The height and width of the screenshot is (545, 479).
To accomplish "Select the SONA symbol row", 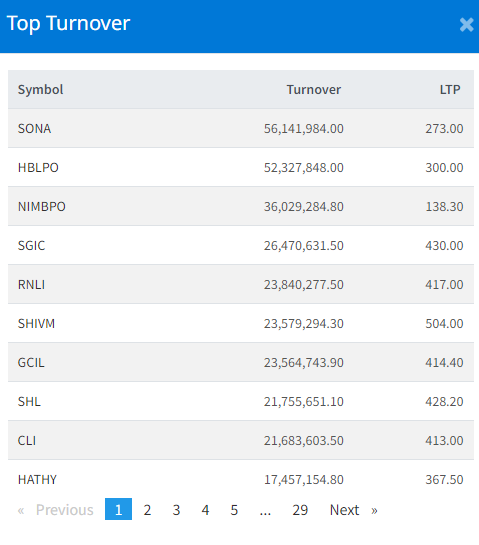I will point(241,128).
